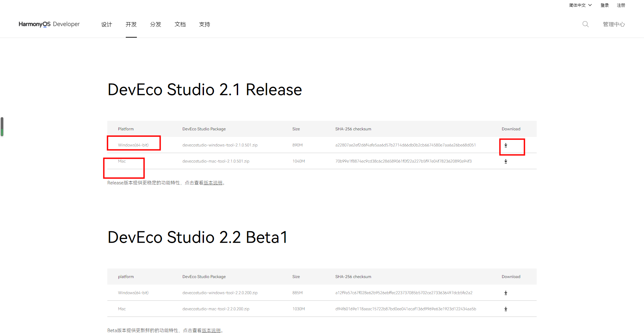Open the 开发 menu
644x336 pixels.
131,25
